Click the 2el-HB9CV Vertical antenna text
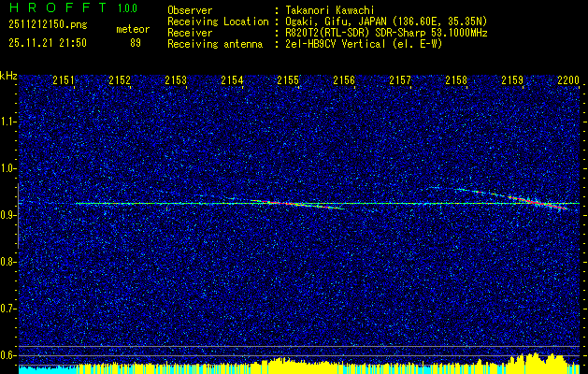The image size is (588, 374). 364,44
